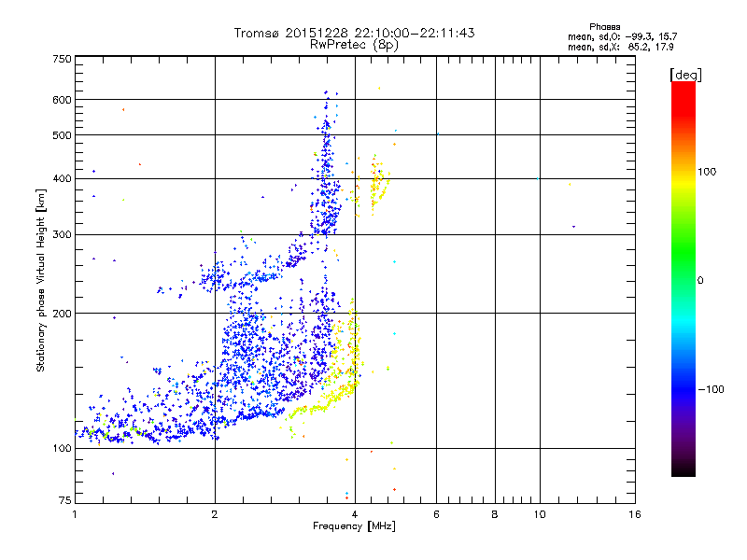
Task: Click the '100' colorbar tick label
Action: [707, 172]
